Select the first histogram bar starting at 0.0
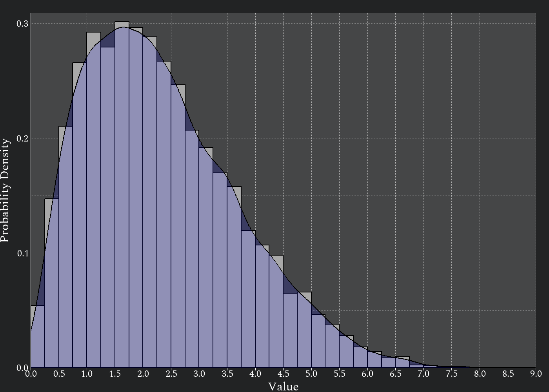The image size is (549, 392). (x=38, y=336)
